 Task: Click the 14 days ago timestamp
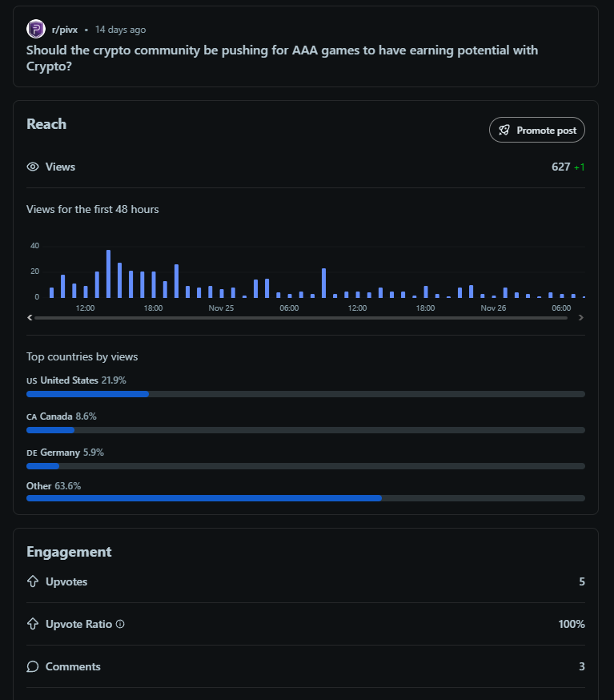(x=120, y=30)
